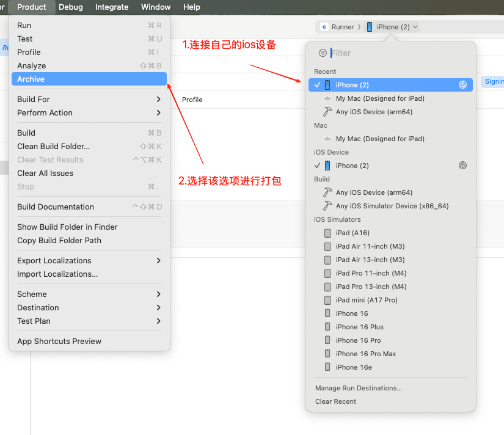504x435 pixels.
Task: Click the Runner scheme app icon
Action: tap(324, 27)
